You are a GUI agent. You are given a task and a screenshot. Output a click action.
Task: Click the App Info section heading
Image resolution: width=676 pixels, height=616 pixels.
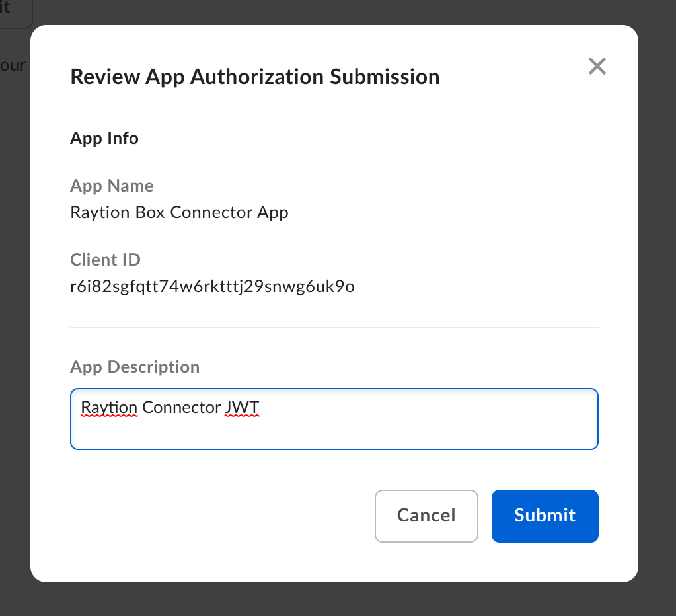coord(104,138)
